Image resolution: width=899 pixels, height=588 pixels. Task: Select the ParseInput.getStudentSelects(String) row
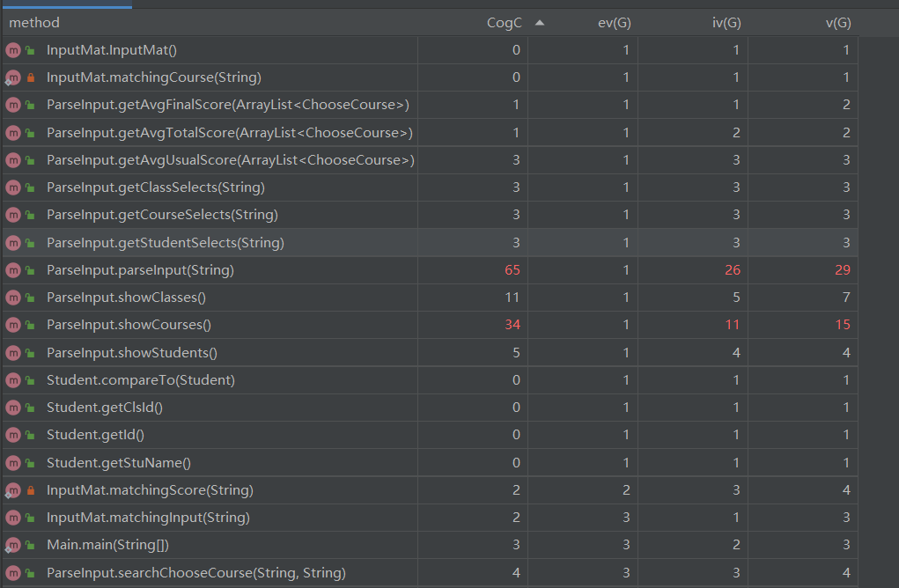coord(166,243)
